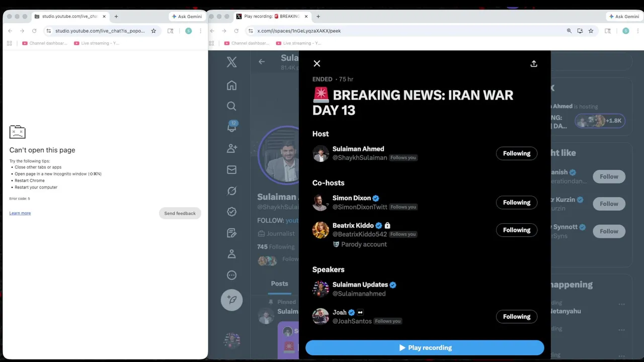Viewport: 644px width, 362px height.
Task: Follow the Kurzin account
Action: 609,204
